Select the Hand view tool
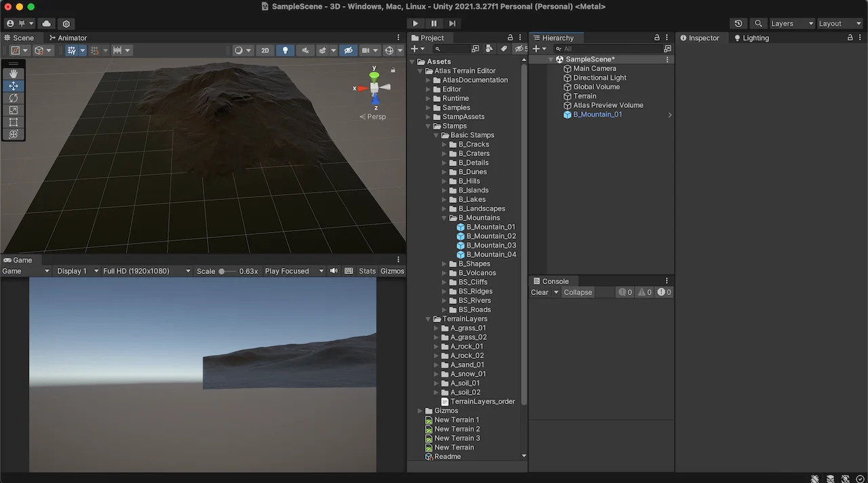Screen dimensions: 868x483 tap(14, 74)
